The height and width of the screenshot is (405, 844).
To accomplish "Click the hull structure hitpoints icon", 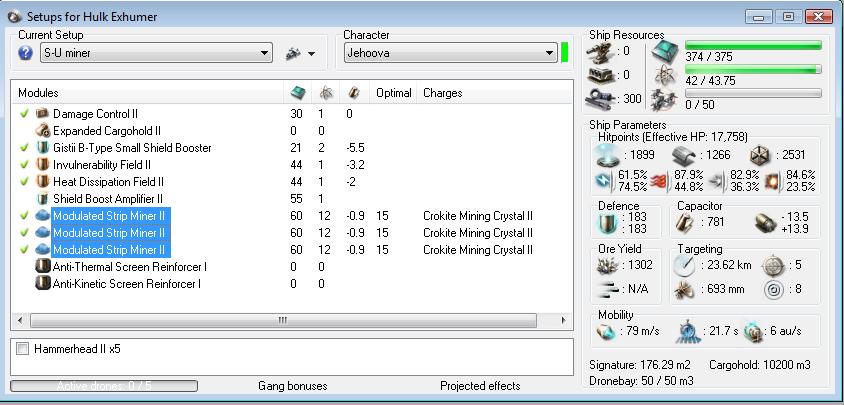I will 760,155.
